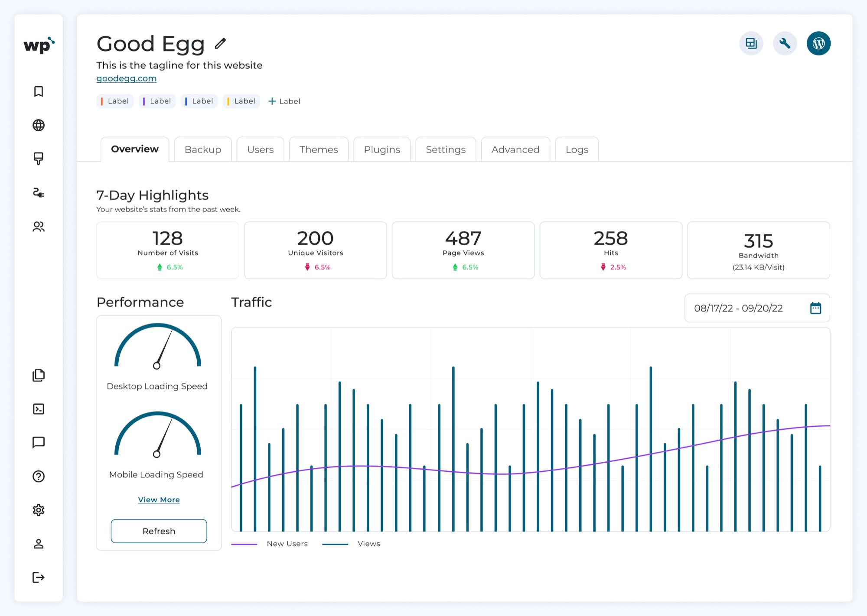
Task: Open the WordPress admin logo button
Action: [x=819, y=43]
